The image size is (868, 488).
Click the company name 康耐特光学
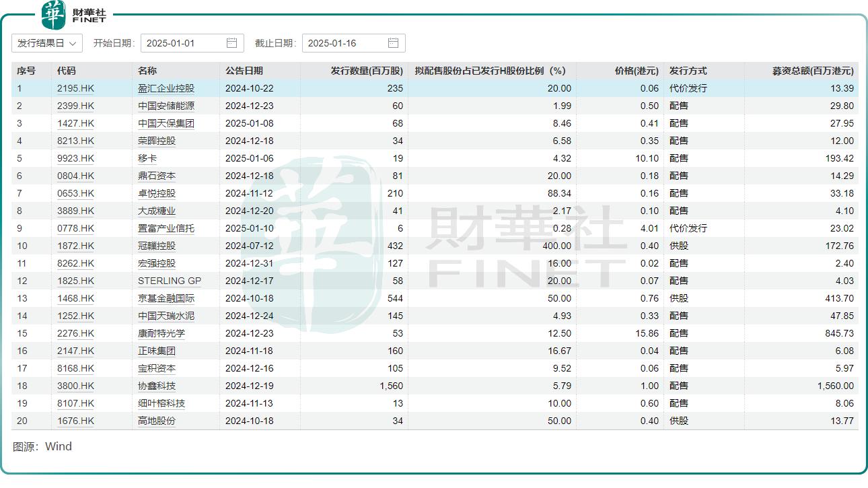[161, 333]
